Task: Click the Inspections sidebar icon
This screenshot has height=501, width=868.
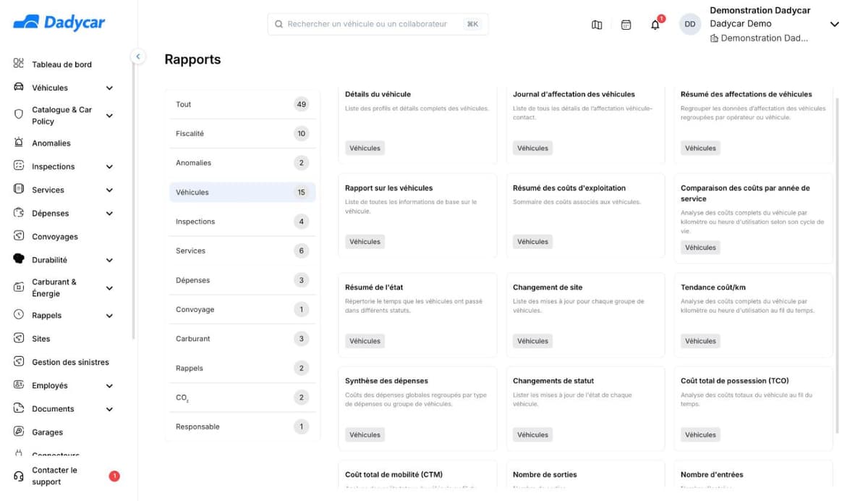Action: [x=19, y=166]
